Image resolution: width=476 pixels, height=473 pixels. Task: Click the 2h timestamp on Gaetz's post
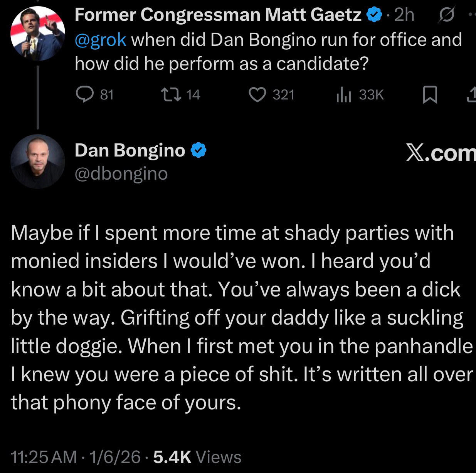click(x=404, y=15)
